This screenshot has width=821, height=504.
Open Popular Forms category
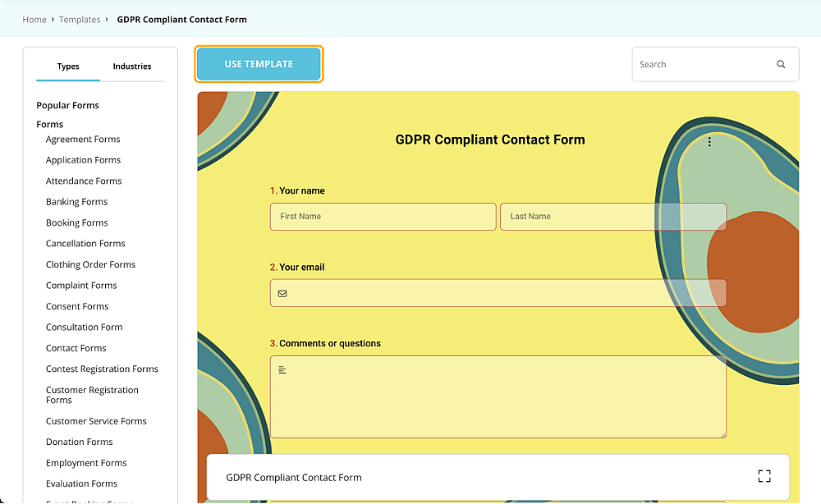tap(67, 105)
